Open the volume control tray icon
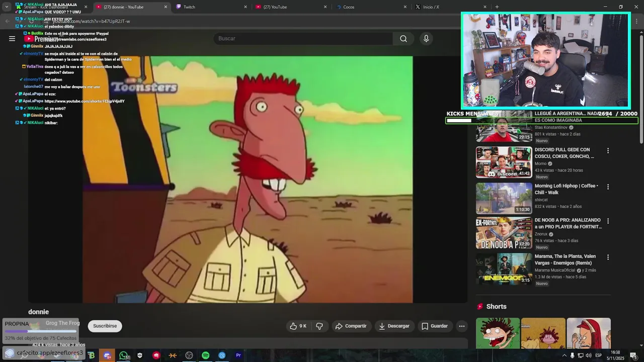This screenshot has width=644, height=362. (x=588, y=355)
